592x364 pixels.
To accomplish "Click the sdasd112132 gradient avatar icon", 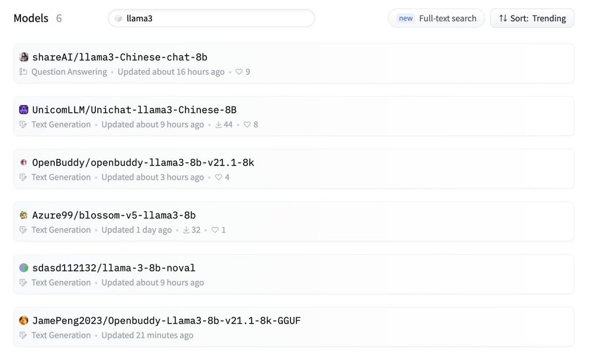I will 23,268.
